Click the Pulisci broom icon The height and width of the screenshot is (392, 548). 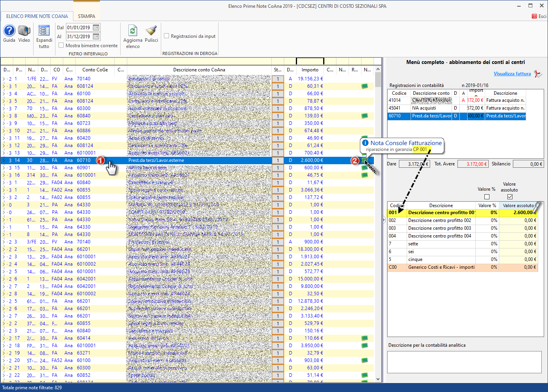coord(151,30)
